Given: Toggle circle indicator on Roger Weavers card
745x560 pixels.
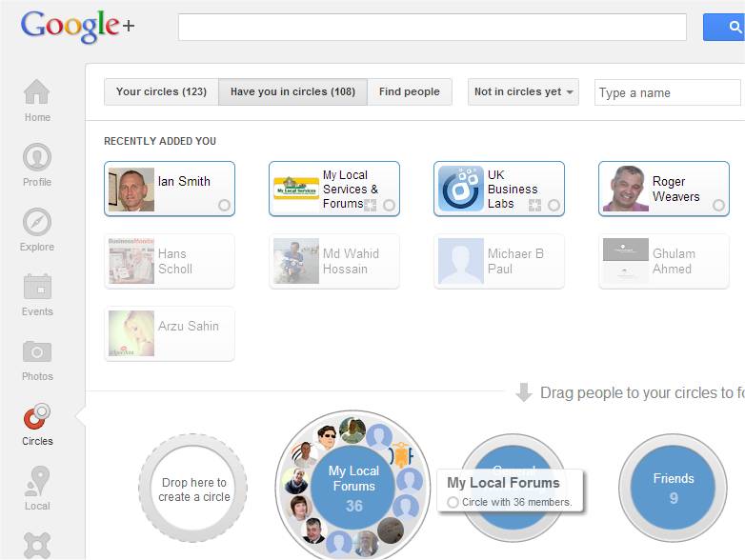Looking at the screenshot, I should pyautogui.click(x=718, y=205).
